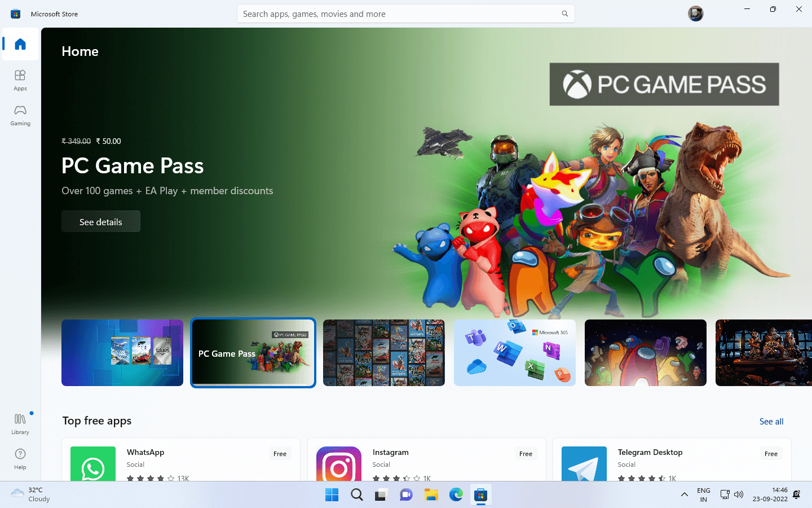Screen dimensions: 812x508
Task: Select the Among Us carousel thumbnail
Action: click(x=646, y=353)
